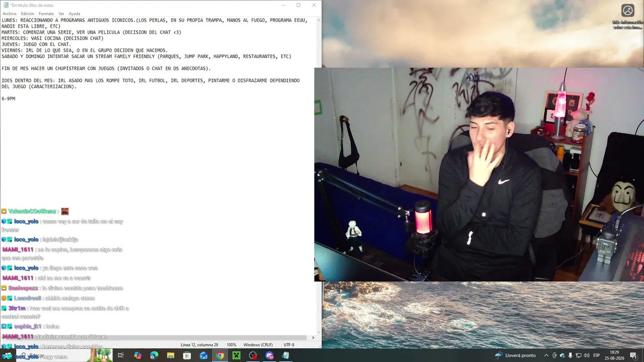Screen dimensions: 644x362
Task: Click the 'JUEVES: JUEGO CON EL CHAT.' line
Action: coord(36,44)
